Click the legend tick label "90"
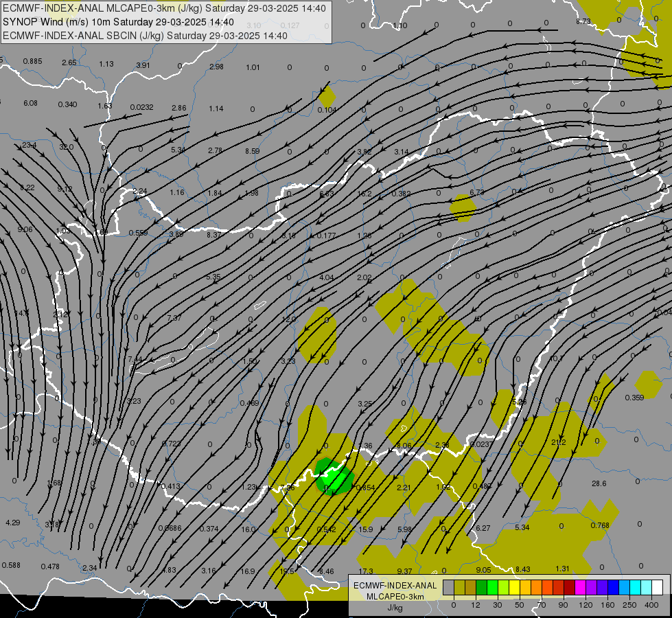This screenshot has width=672, height=618. (x=563, y=605)
